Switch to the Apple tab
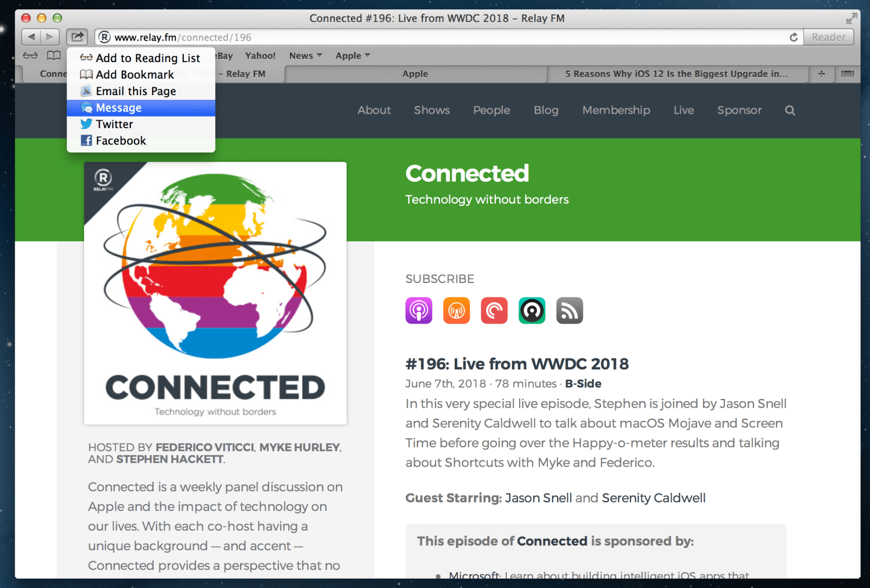The height and width of the screenshot is (588, 870). click(x=415, y=74)
